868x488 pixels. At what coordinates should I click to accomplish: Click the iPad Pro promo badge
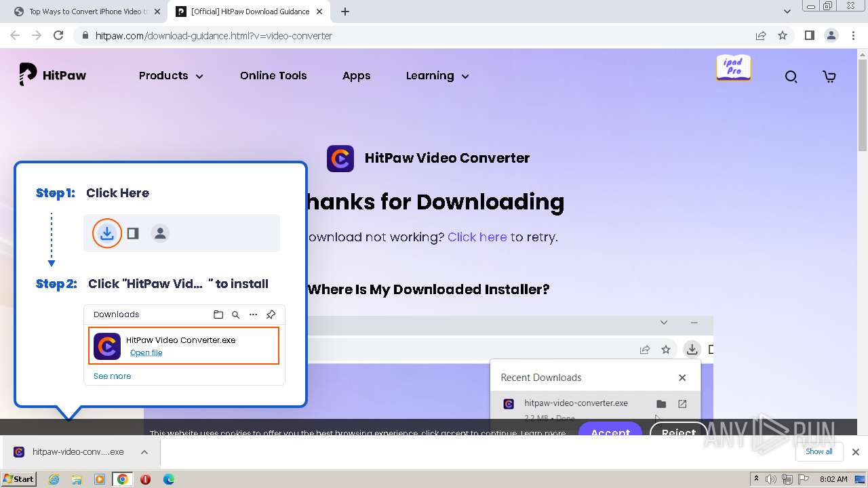tap(734, 68)
